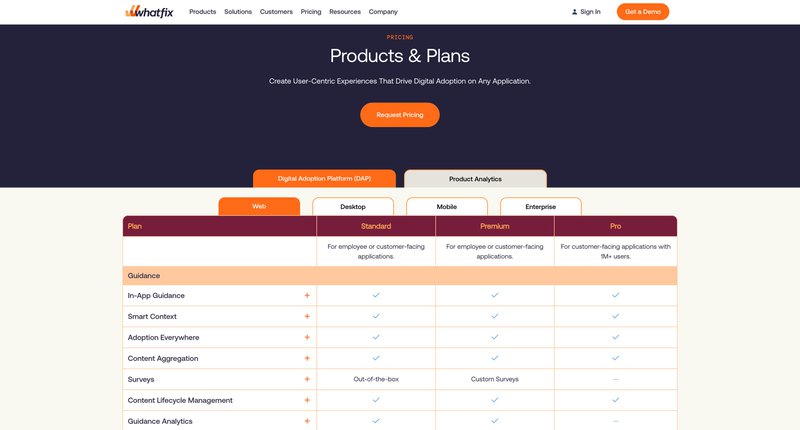
Task: Expand the In-App Guidance row plus icon
Action: (x=307, y=295)
